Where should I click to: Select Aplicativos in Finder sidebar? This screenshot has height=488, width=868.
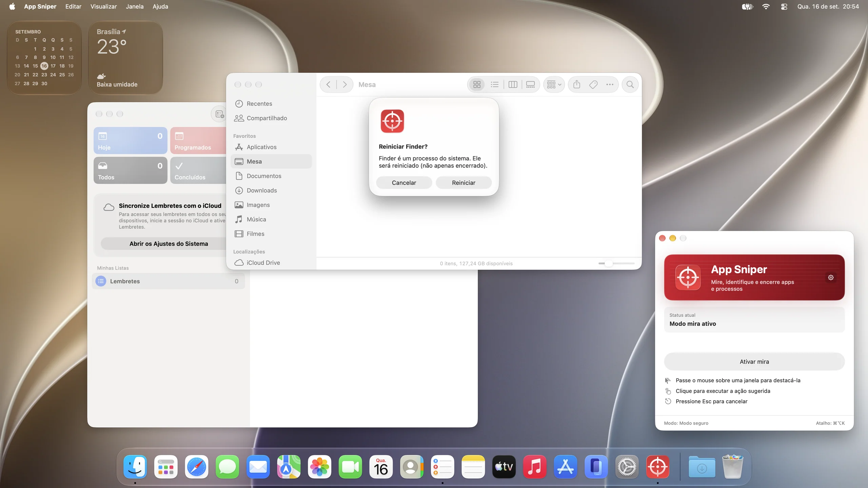[271, 147]
